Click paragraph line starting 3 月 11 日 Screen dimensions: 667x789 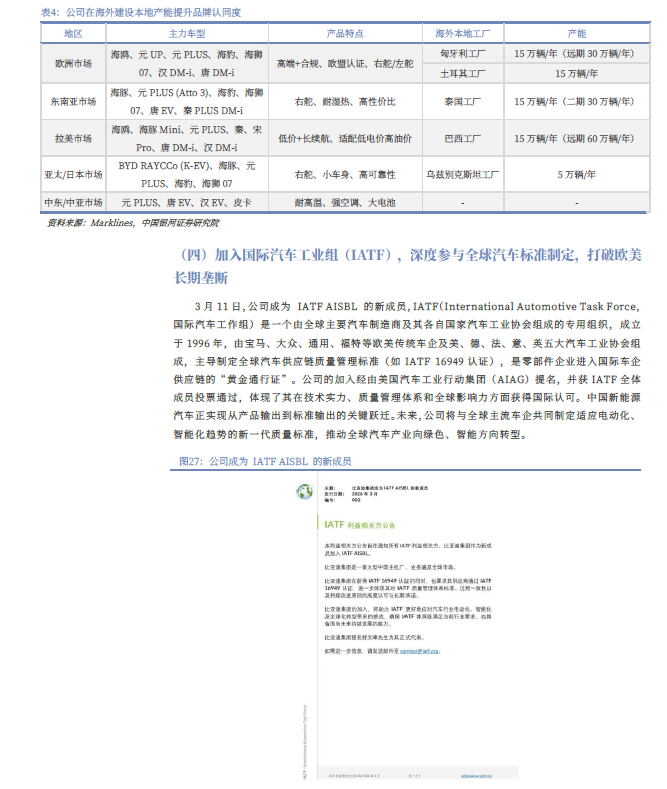tap(417, 306)
